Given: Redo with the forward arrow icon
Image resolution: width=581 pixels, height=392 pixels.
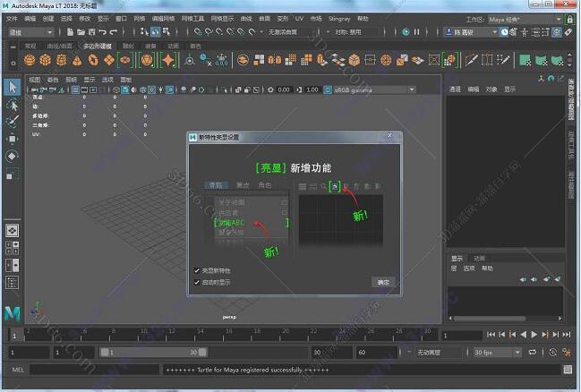Looking at the screenshot, I should [x=114, y=32].
